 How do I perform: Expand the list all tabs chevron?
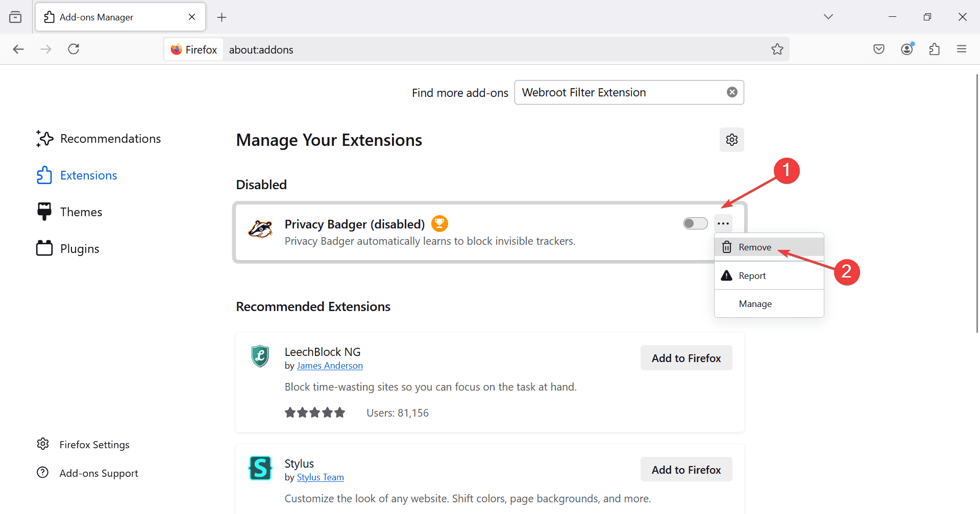828,17
